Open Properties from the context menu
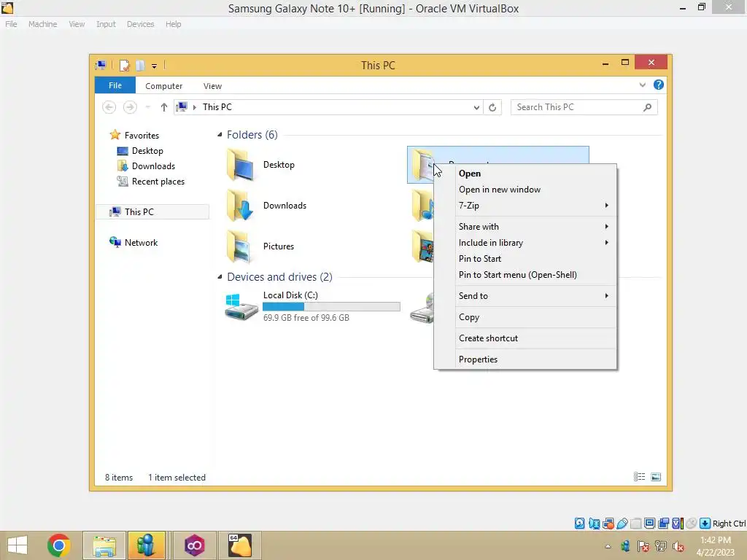The image size is (747, 560). click(525, 359)
